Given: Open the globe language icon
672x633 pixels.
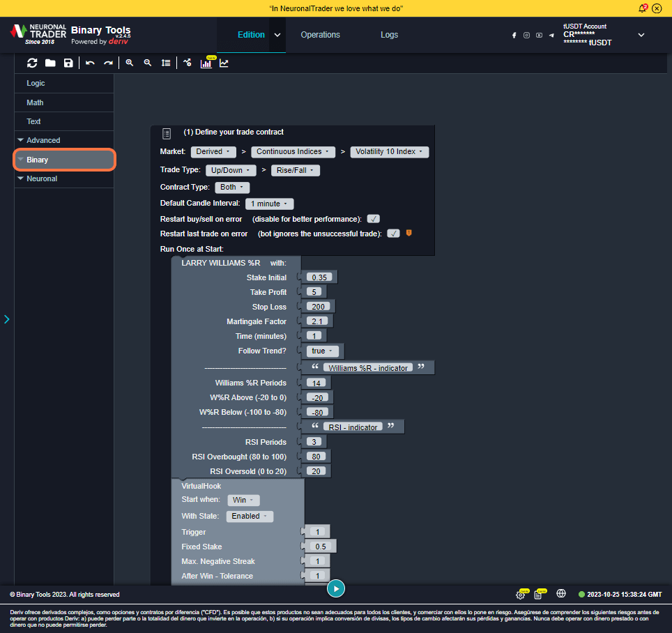Looking at the screenshot, I should (x=561, y=594).
